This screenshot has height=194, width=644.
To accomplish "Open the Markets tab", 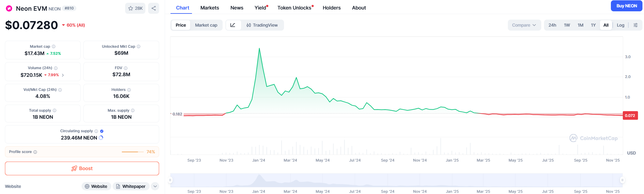I will pos(210,8).
